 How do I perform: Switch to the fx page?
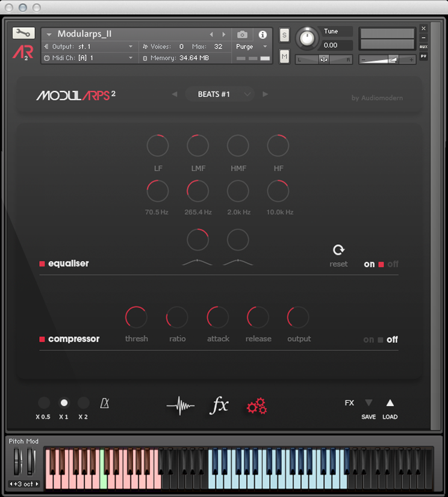coord(219,406)
